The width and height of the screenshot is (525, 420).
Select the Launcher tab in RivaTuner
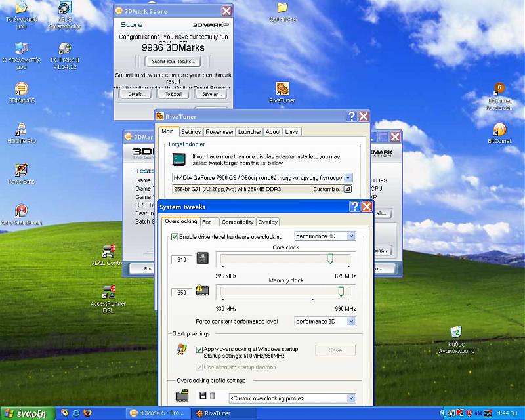pos(249,132)
